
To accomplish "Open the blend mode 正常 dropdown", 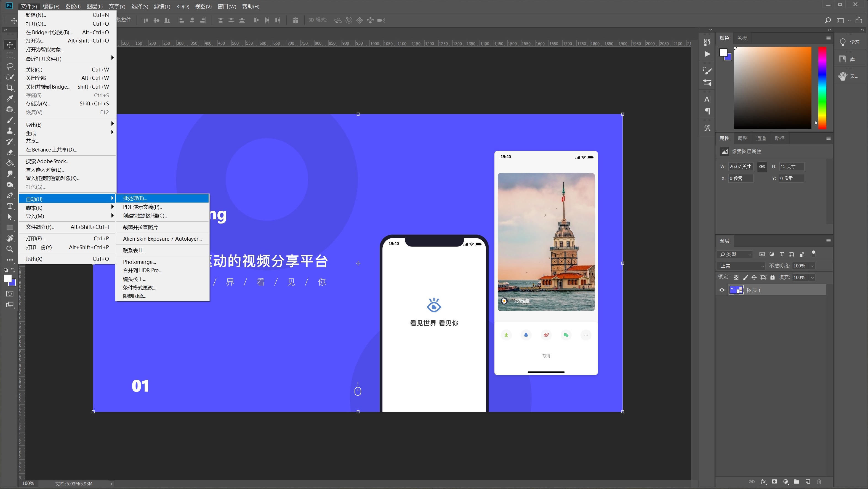I will click(x=741, y=266).
